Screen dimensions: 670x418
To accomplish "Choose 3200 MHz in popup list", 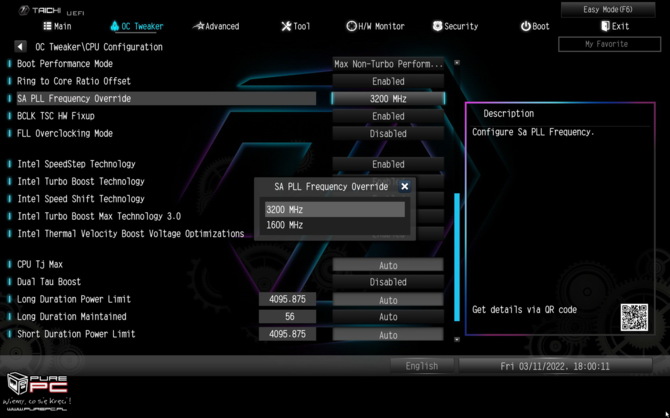I will tap(335, 209).
